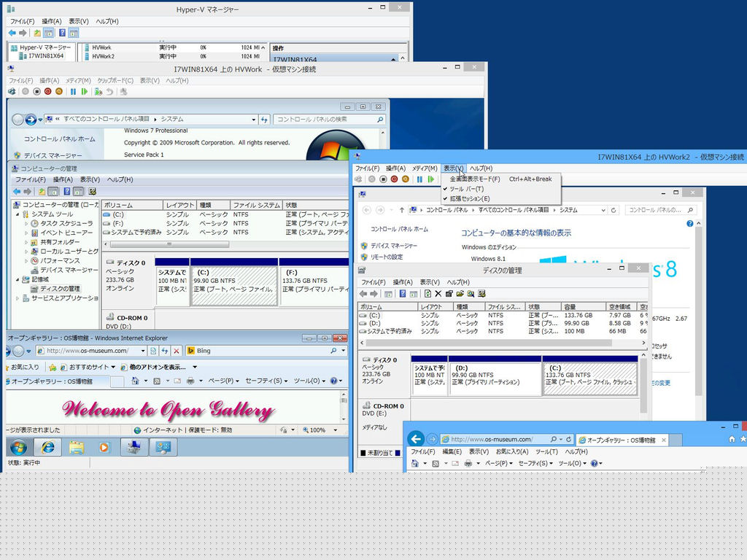Screen dimensions: 747x560
Task: Click お気に入り button in Windows 7 IE
Action: coord(22,367)
